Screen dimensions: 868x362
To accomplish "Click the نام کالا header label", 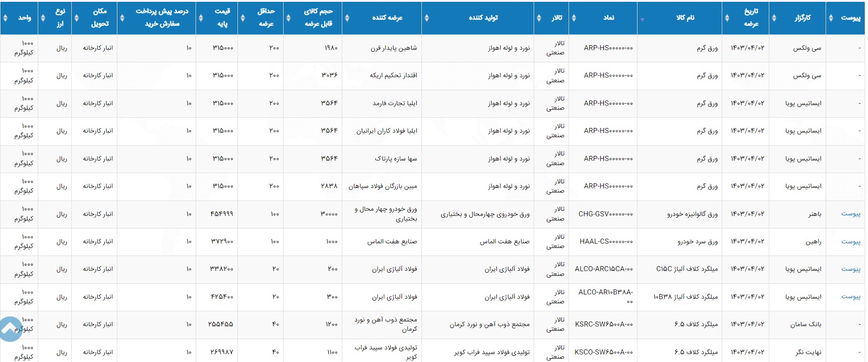I will (x=685, y=18).
